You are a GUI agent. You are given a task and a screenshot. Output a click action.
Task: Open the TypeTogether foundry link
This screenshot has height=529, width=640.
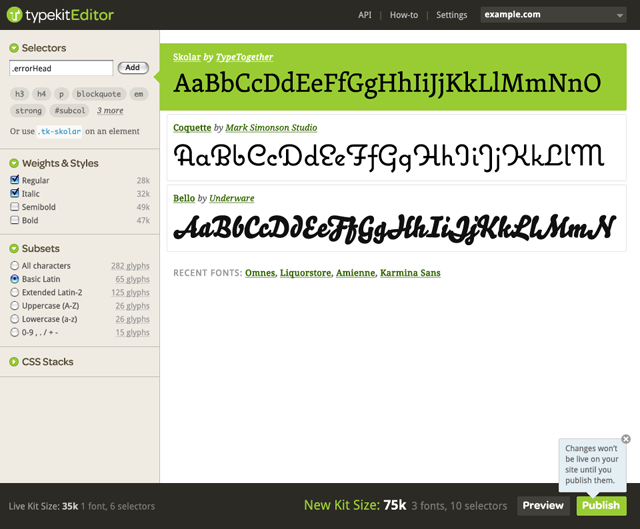click(x=244, y=57)
